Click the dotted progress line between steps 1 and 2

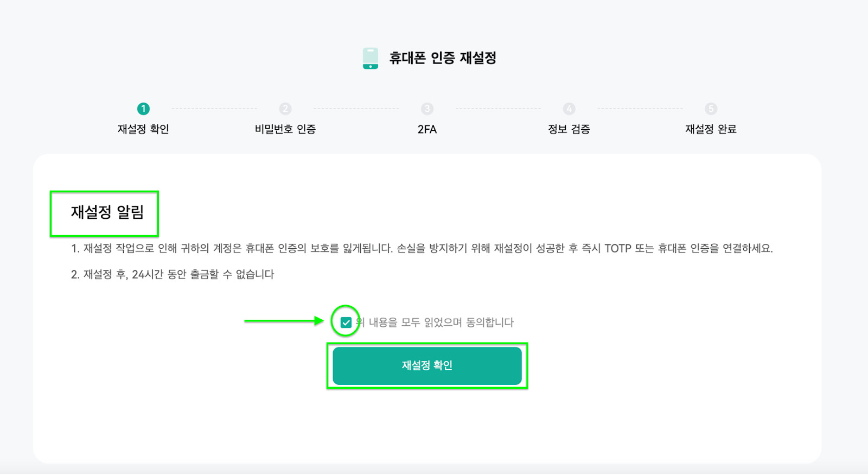point(214,109)
